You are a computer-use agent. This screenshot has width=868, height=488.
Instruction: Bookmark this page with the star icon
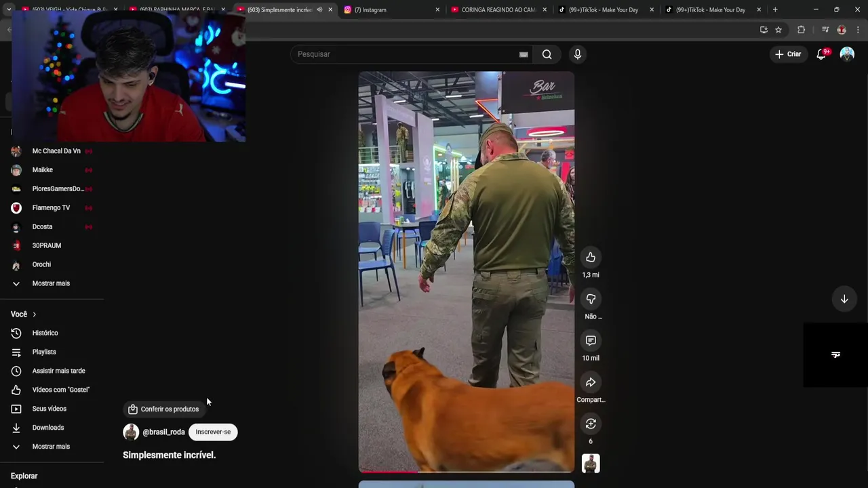(778, 30)
